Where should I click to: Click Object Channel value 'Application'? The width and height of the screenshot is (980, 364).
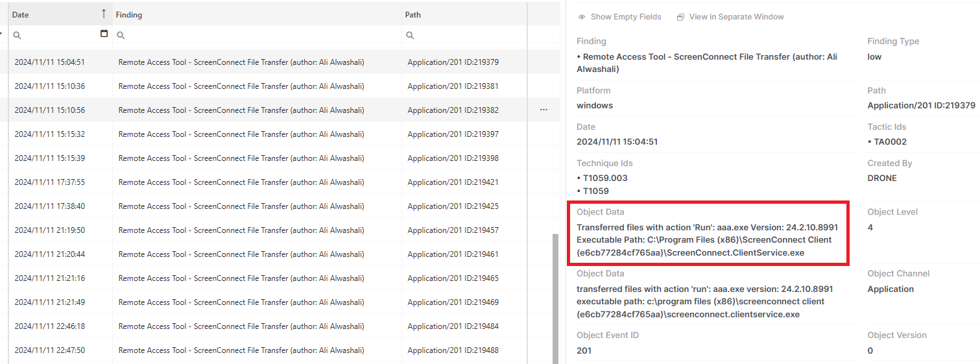click(890, 289)
